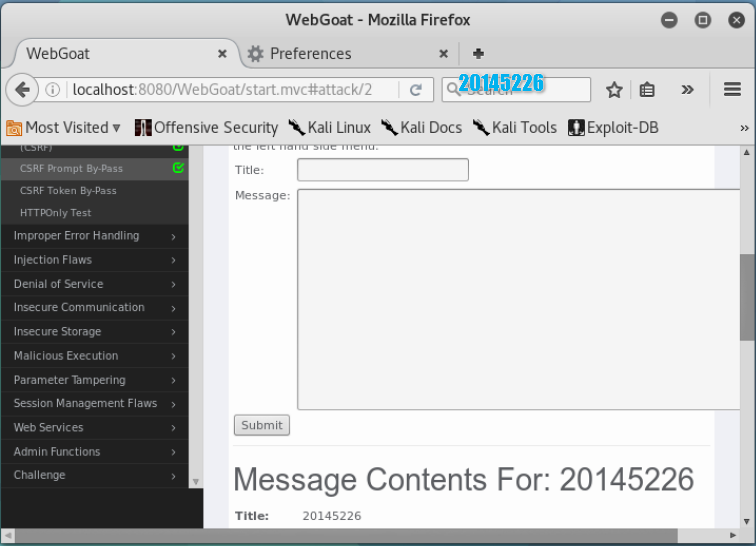Open Kali Tools bookmark
The height and width of the screenshot is (546, 756).
tap(515, 128)
